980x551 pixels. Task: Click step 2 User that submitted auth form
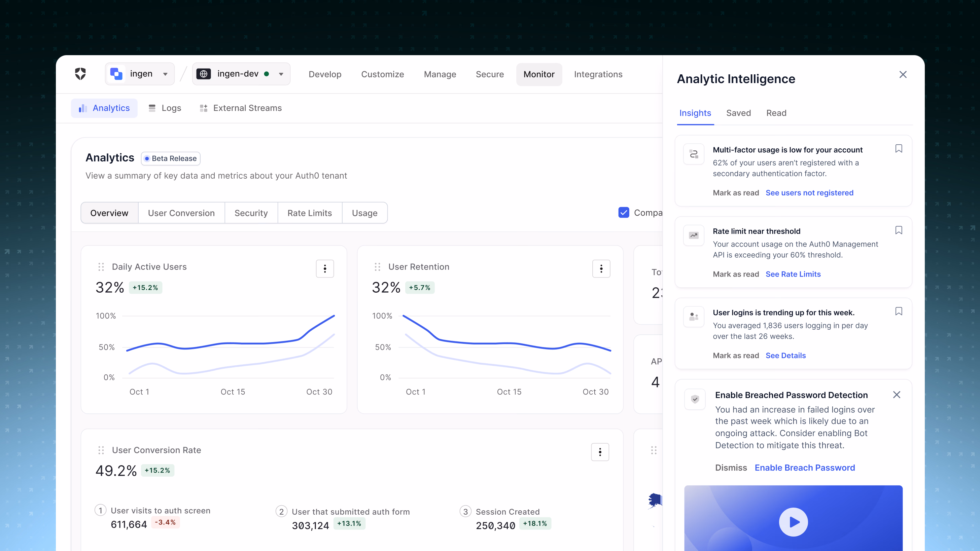tap(343, 511)
